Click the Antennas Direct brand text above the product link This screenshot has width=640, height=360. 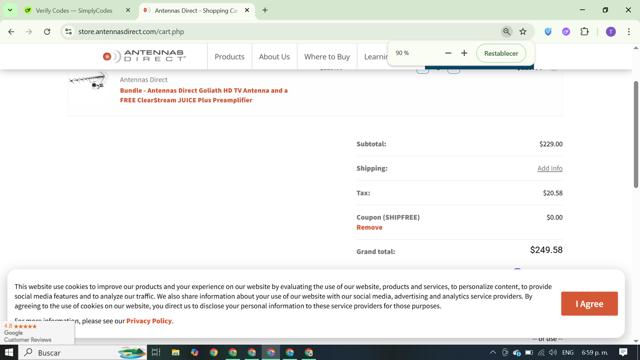coord(144,80)
